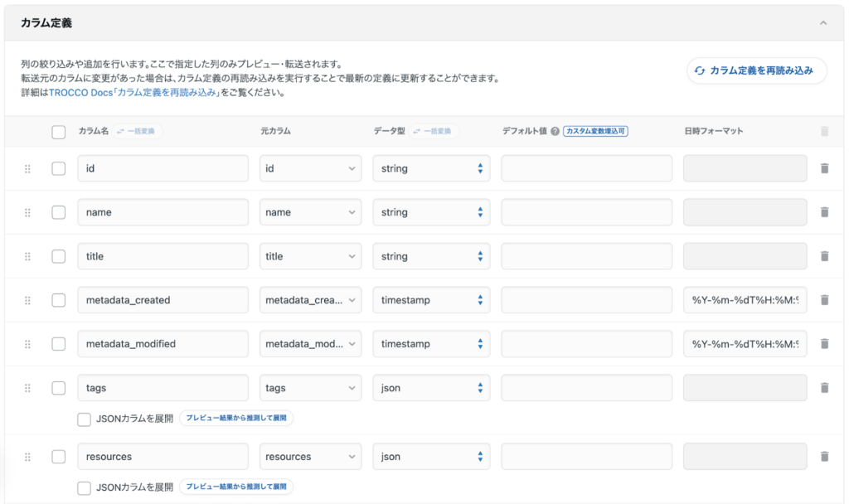Click the default value field for id row
This screenshot has width=849, height=504.
[x=586, y=168]
